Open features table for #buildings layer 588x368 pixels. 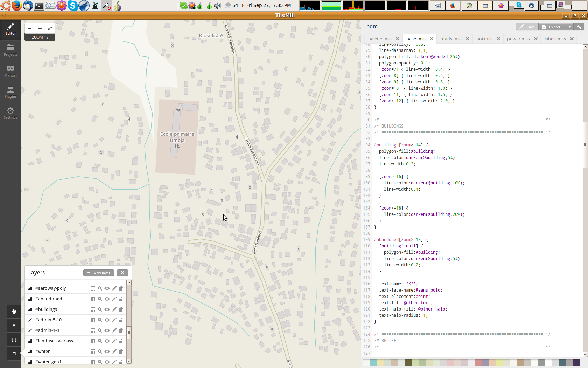coord(93,309)
